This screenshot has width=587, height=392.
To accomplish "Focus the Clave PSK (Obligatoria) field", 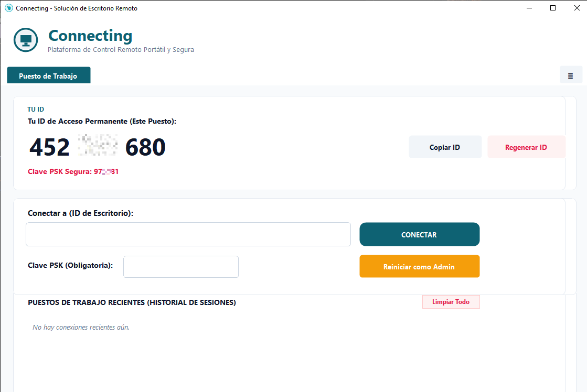I will coord(181,267).
